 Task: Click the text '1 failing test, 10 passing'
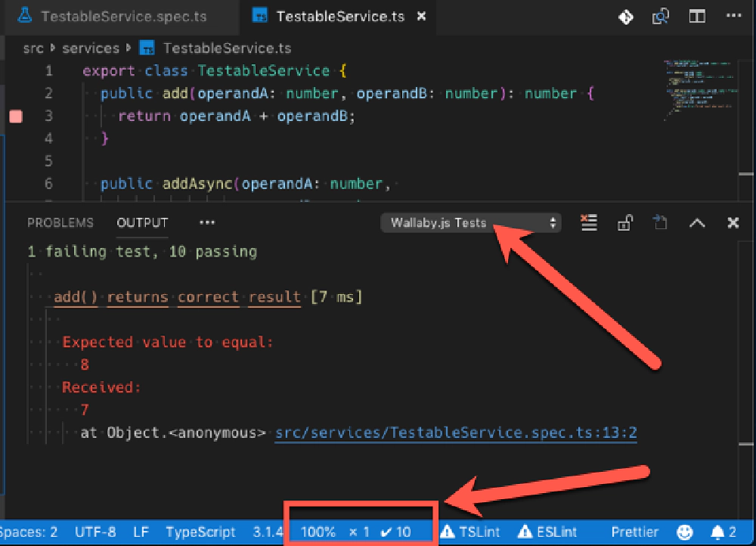coord(142,252)
